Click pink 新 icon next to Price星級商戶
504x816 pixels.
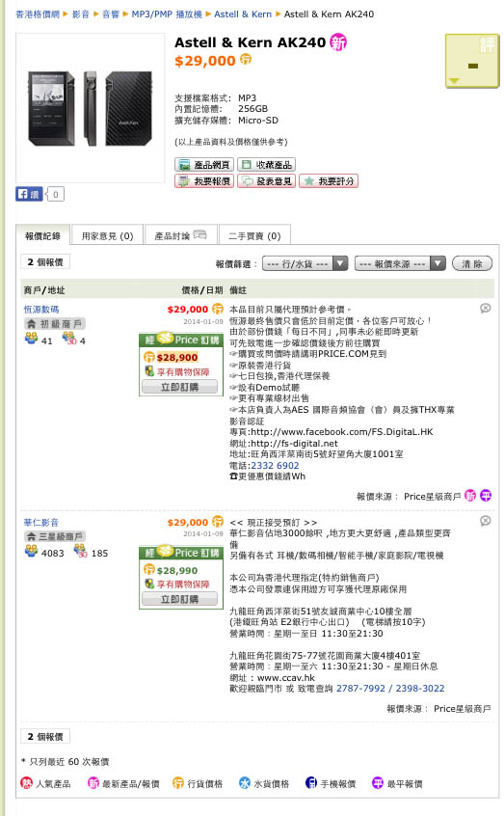[x=470, y=496]
